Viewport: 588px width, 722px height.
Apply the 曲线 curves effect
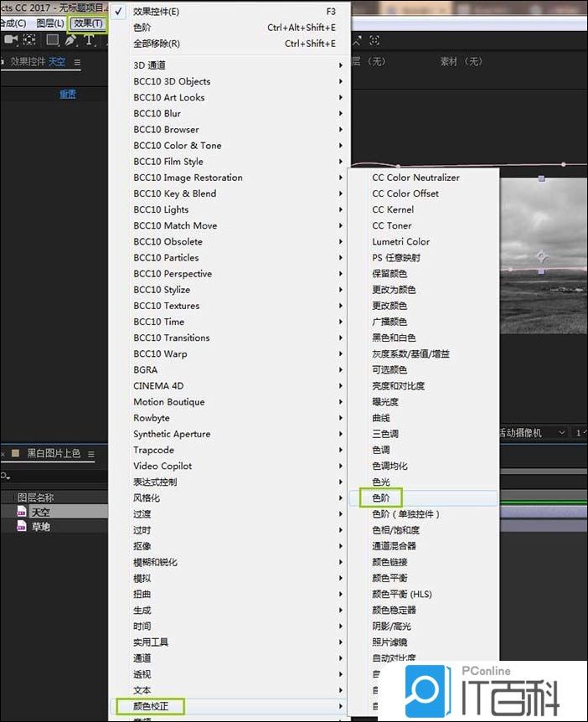point(423,418)
